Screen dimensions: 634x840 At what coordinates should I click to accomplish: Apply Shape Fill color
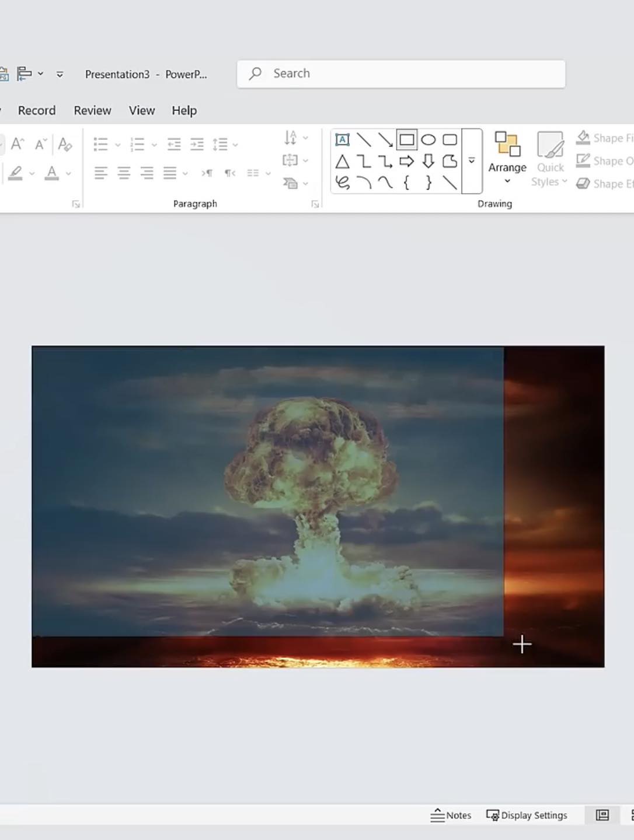point(583,138)
